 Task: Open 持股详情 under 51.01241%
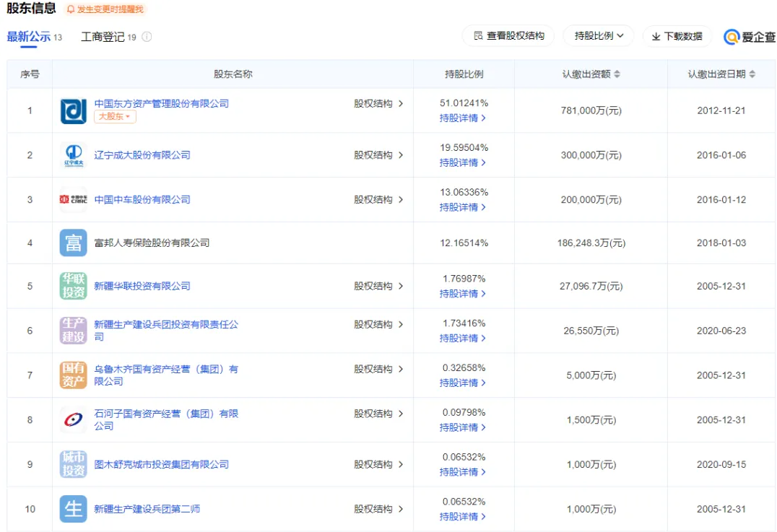click(463, 118)
